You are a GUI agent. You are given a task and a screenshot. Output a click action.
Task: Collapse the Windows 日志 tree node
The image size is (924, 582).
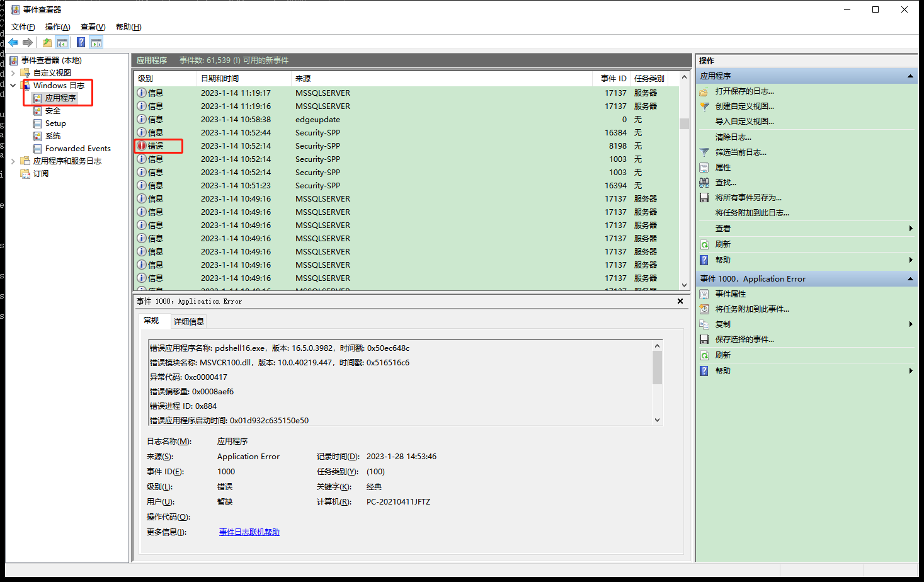coord(13,86)
